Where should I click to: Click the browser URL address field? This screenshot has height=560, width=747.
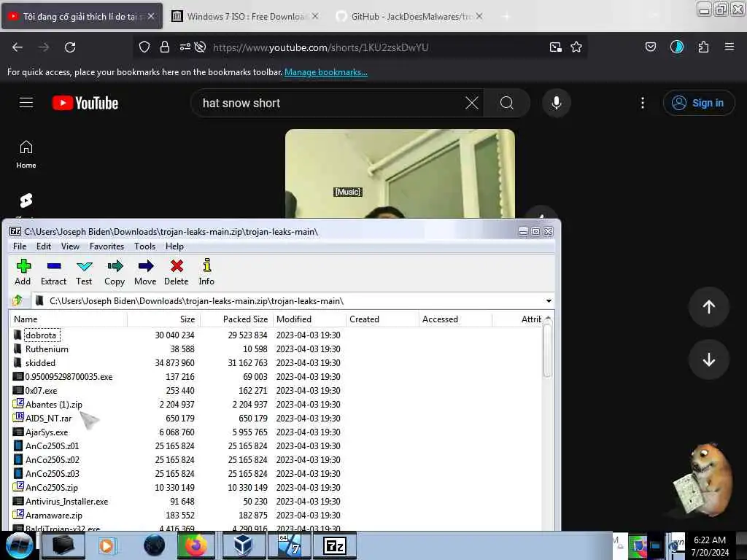(362, 47)
